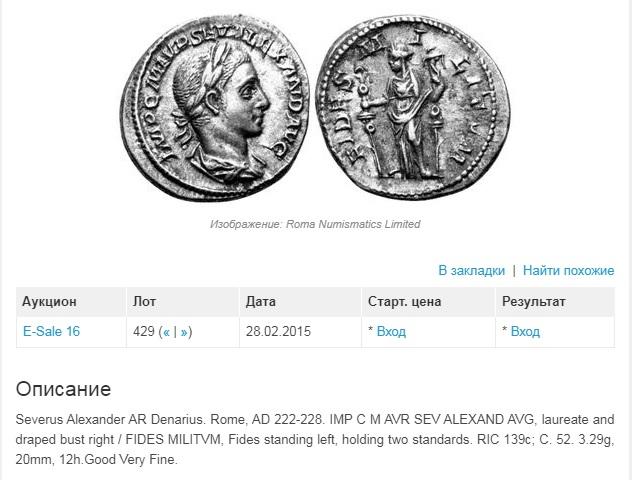Go to previous lot with « arrow
The width and height of the screenshot is (632, 480).
pos(166,332)
